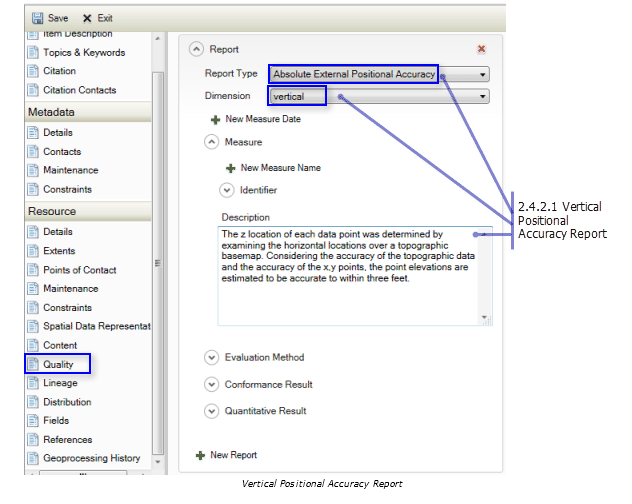Expand the Quantitative Result section
The image size is (632, 504).
pyautogui.click(x=212, y=411)
